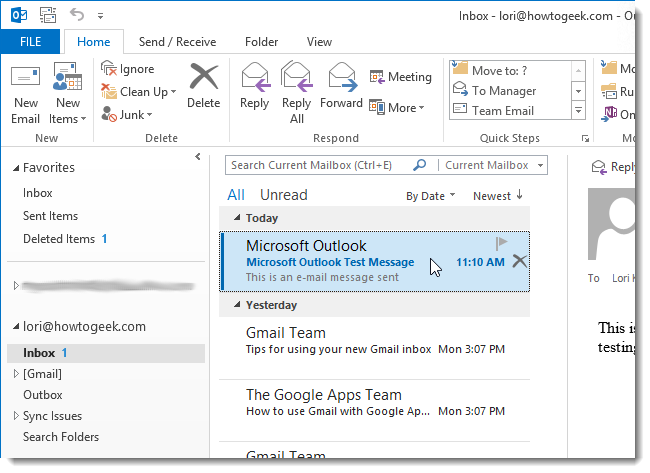
Task: Show Unread messages filter
Action: [284, 195]
